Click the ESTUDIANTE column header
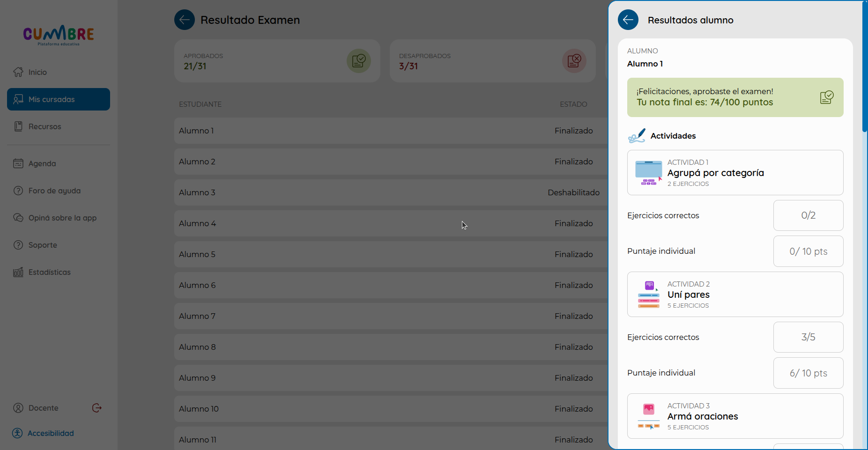This screenshot has height=450, width=868. coord(200,104)
